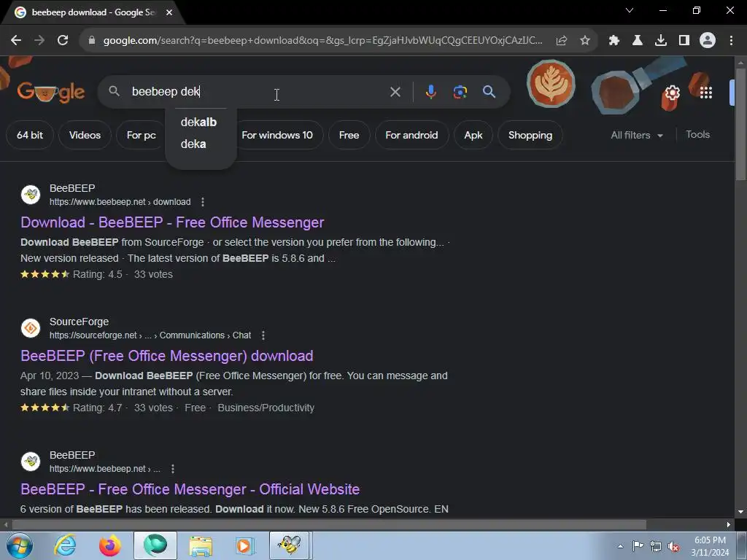
Task: Submit search using blue magnifier icon
Action: [489, 92]
